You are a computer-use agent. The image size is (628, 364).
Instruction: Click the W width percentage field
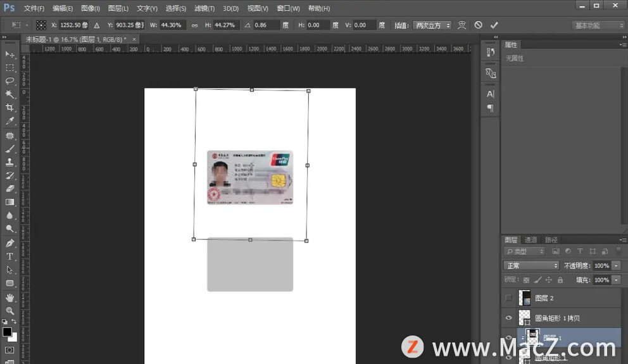172,25
